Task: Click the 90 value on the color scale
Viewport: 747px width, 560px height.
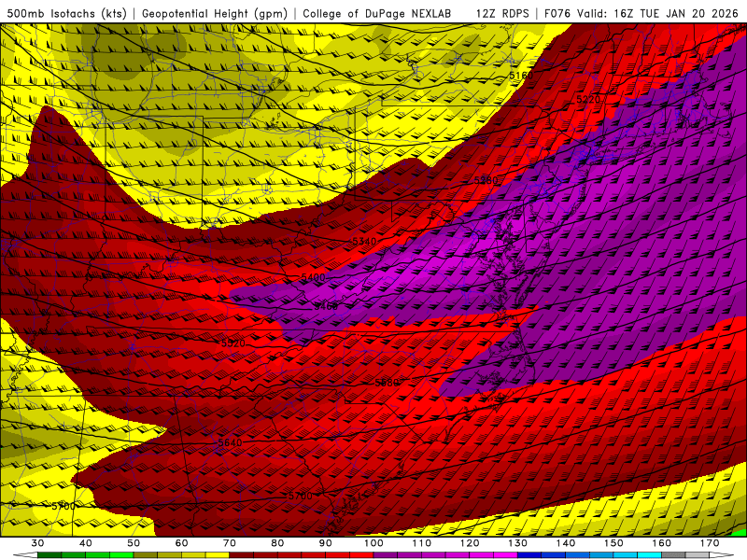Action: (326, 543)
